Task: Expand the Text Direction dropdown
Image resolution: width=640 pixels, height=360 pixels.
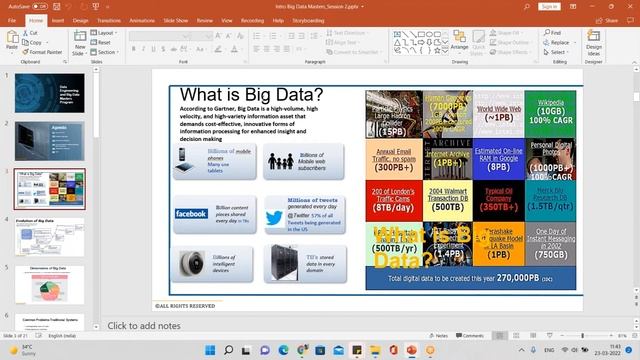Action: [x=347, y=33]
